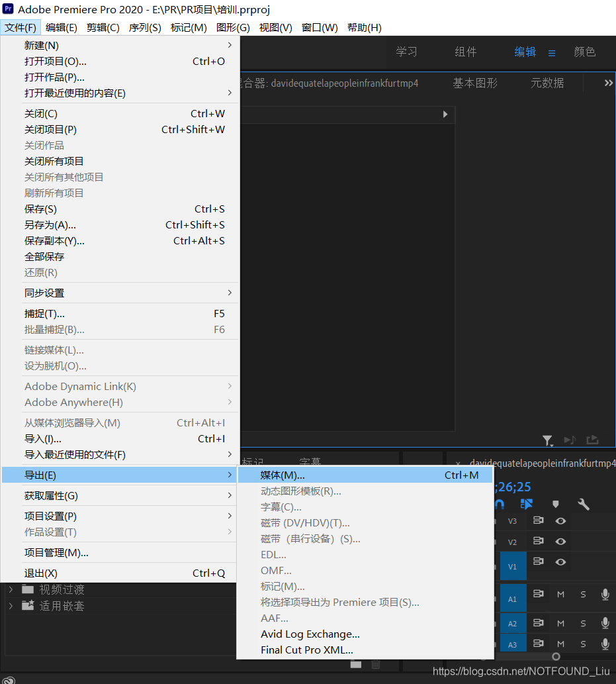Screen dimensions: 616x684
Task: Click the Premiere Pro app icon in title bar
Action: tap(8, 9)
